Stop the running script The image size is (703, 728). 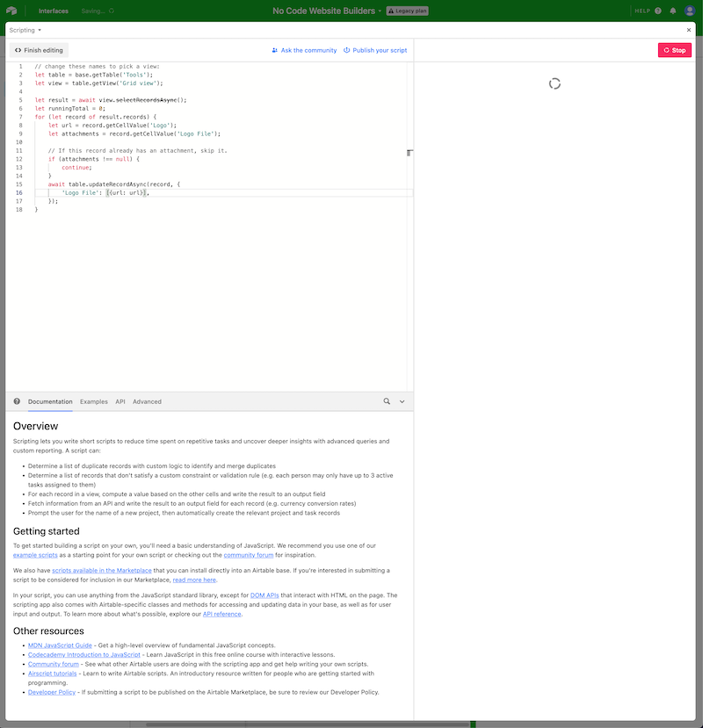point(674,50)
